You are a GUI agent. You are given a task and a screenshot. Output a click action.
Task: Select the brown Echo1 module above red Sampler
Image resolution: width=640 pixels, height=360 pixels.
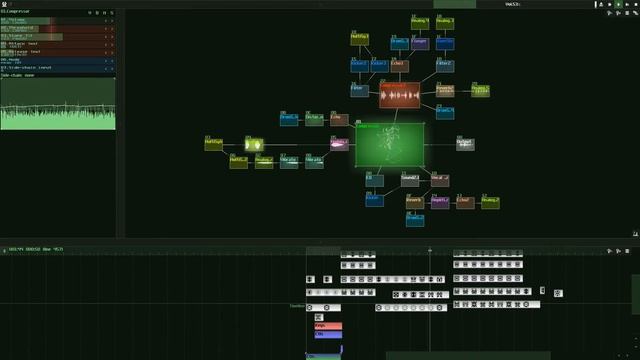[x=400, y=66]
